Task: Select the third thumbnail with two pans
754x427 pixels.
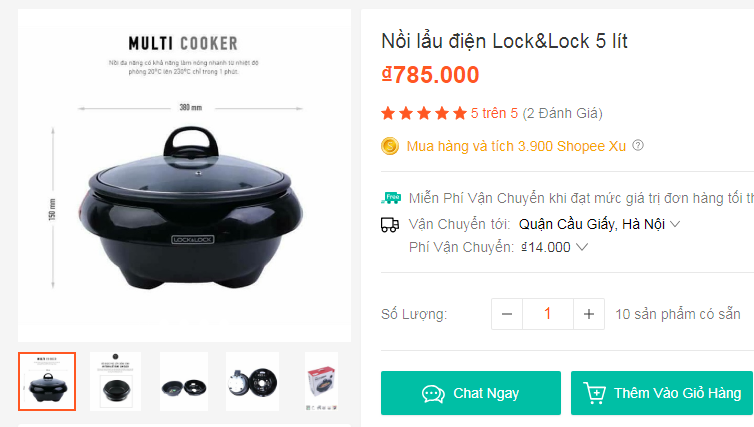Action: (x=184, y=382)
